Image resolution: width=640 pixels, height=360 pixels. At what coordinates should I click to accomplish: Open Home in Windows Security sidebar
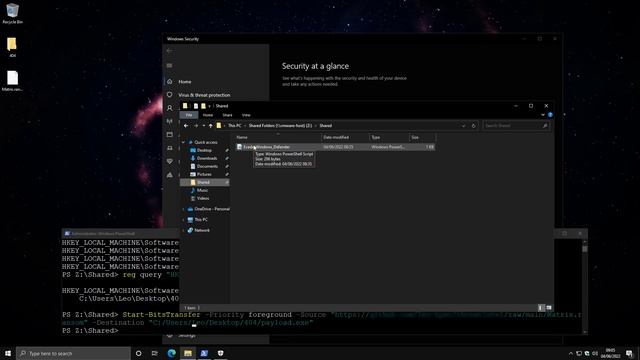point(184,82)
